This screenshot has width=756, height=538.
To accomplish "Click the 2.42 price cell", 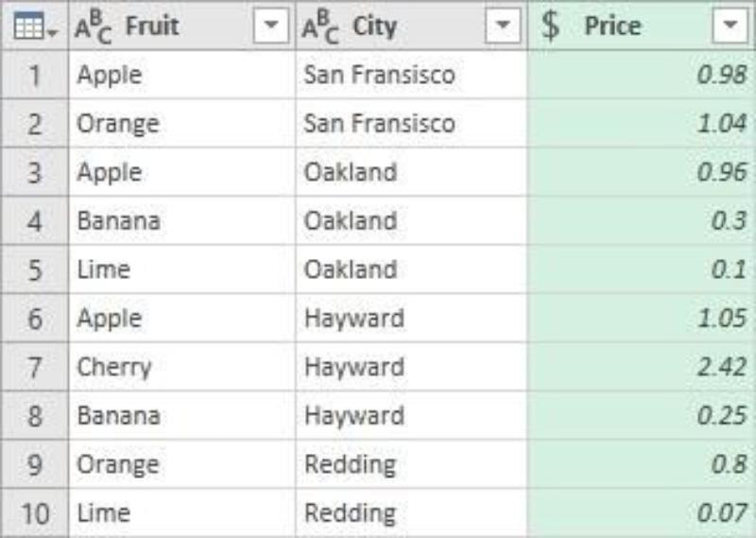I will [x=720, y=367].
